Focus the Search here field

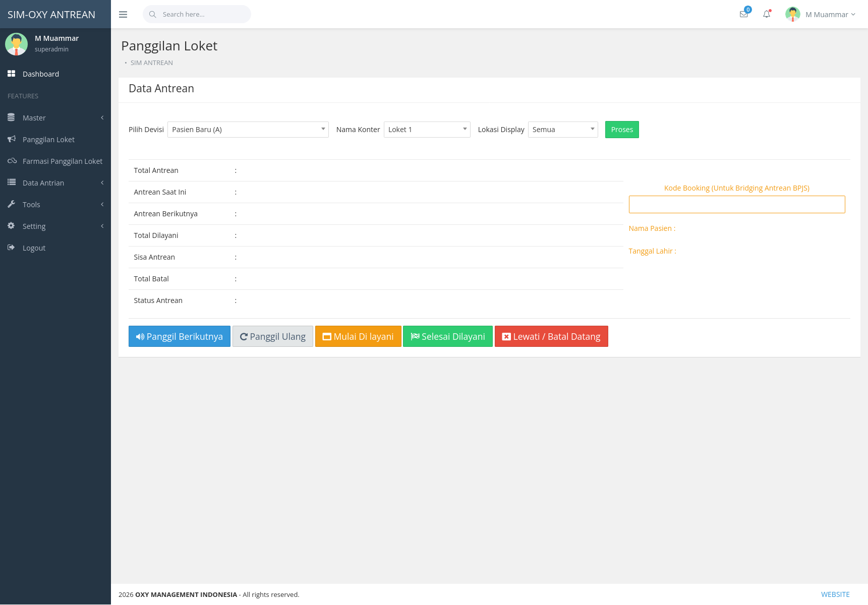tap(197, 14)
